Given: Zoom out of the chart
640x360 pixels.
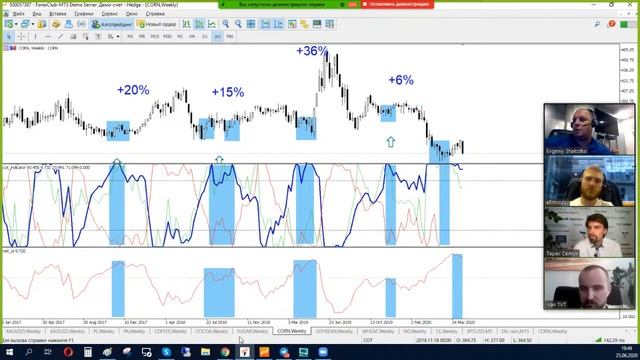Looking at the screenshot, I should [x=238, y=24].
